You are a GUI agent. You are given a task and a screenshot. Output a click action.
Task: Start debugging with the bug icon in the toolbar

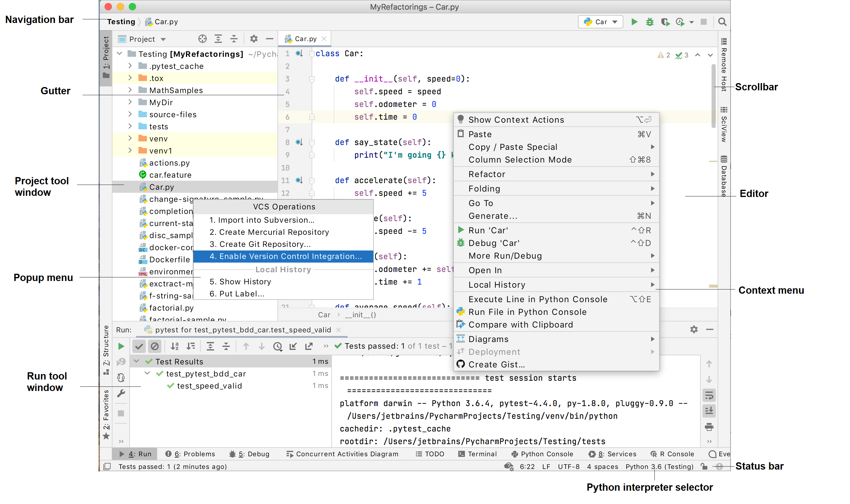[x=650, y=22]
